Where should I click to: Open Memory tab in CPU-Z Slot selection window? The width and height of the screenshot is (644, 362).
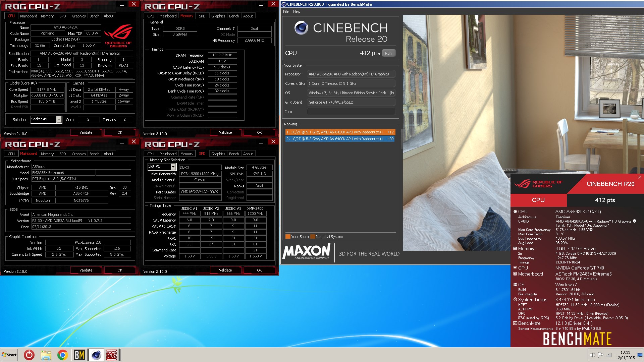pos(187,154)
